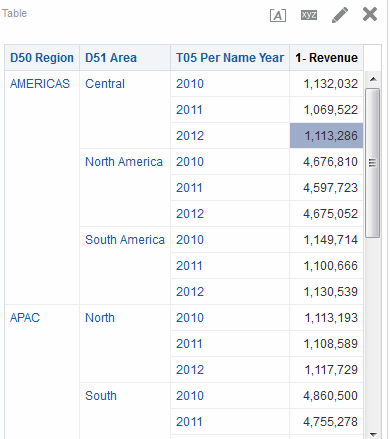Image resolution: width=390 pixels, height=439 pixels.
Task: Click the Format Container icon
Action: tap(278, 15)
